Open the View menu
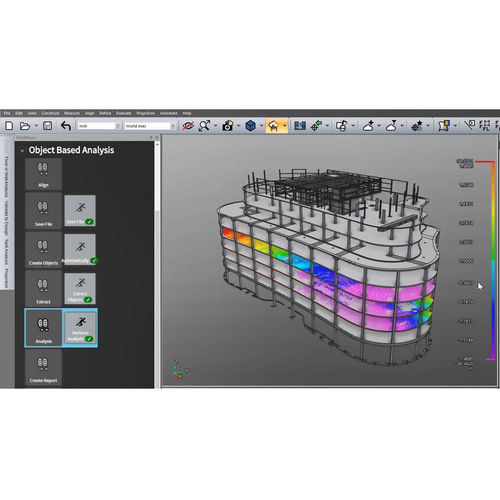The height and width of the screenshot is (500, 500). (32, 113)
